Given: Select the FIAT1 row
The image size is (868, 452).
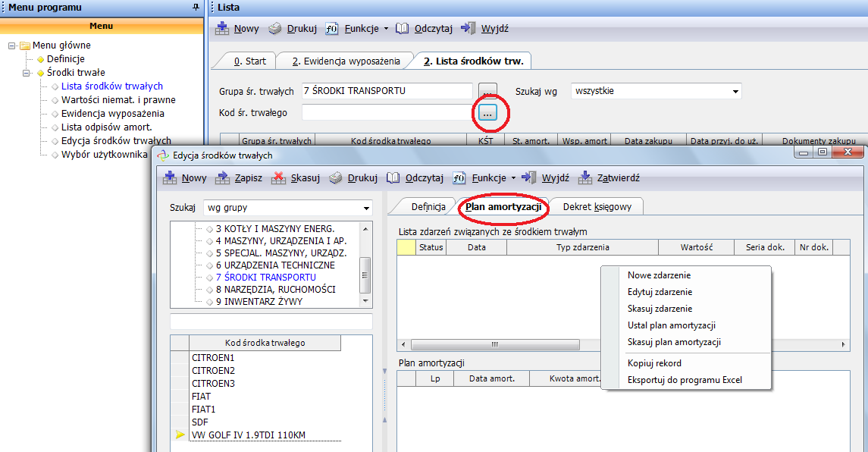Looking at the screenshot, I should (x=265, y=410).
